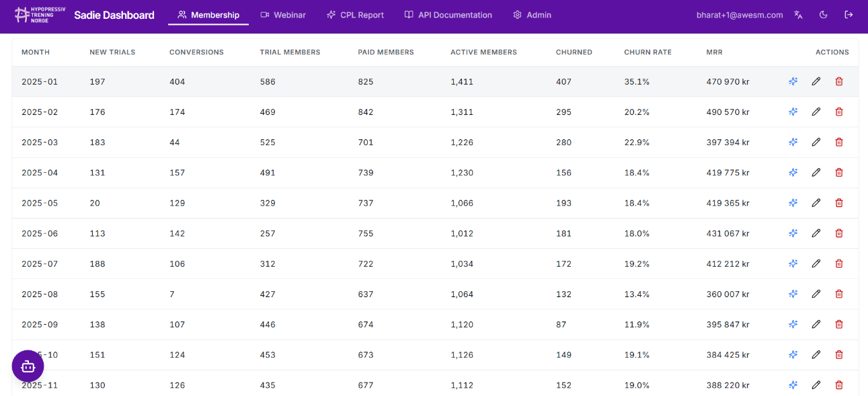Edit the 2025-04 row
Viewport: 868px width, 396px height.
click(816, 172)
